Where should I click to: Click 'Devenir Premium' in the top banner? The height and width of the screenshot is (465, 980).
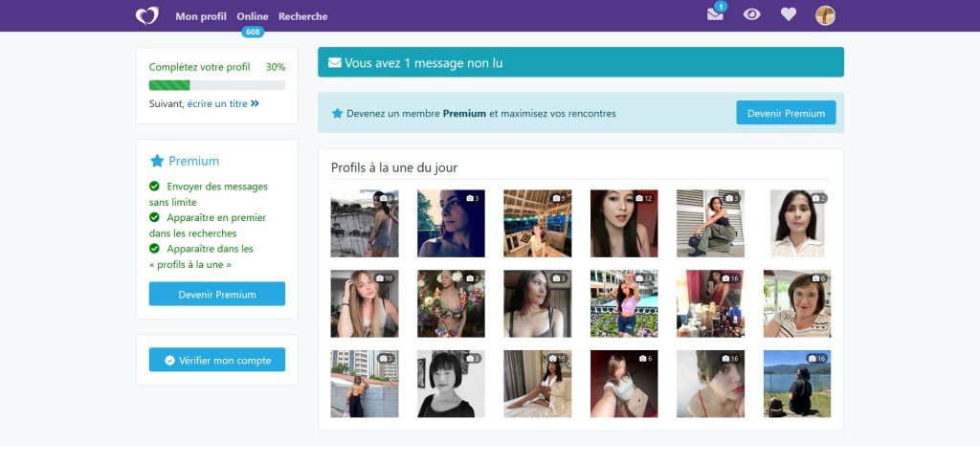tap(786, 113)
